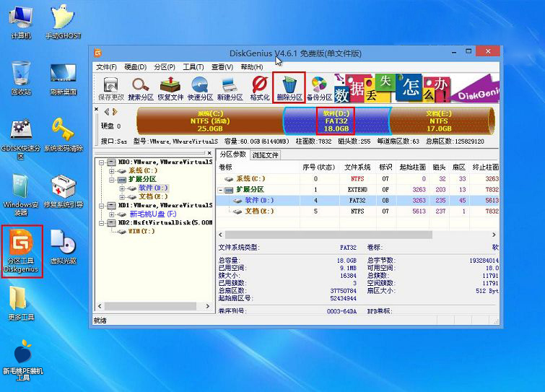This screenshot has height=392, width=545.
Task: Expand the 新毛桃U盘(F:) tree node
Action: (112, 214)
